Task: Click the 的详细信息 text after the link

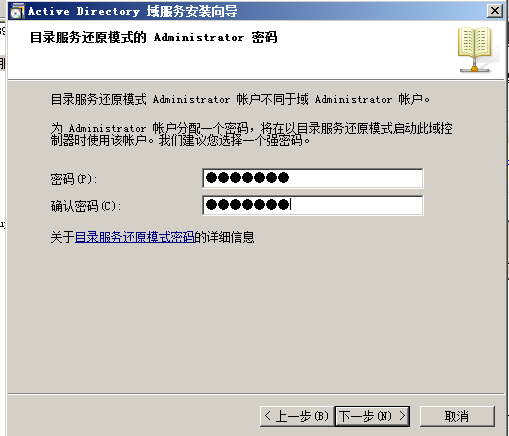Action: click(x=224, y=237)
